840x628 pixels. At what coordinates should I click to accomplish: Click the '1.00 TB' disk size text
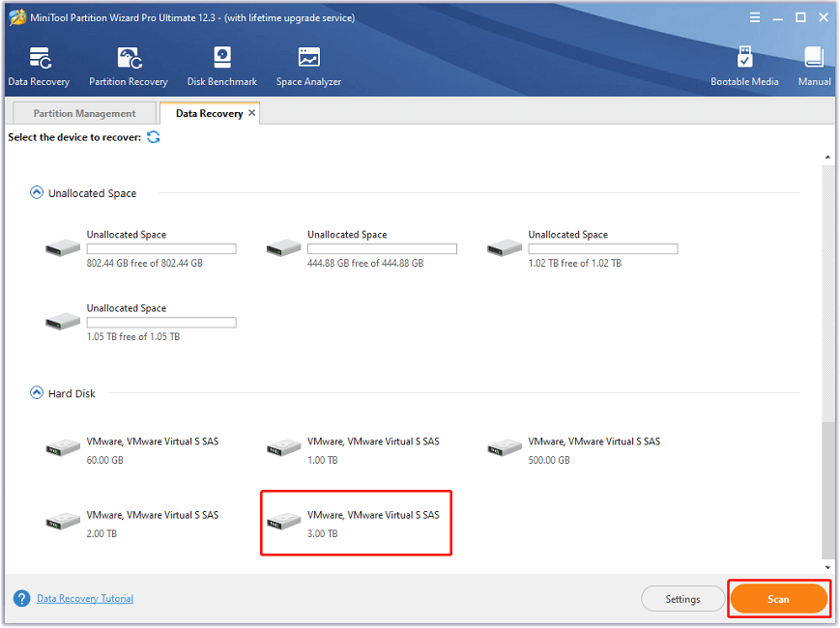click(x=323, y=460)
